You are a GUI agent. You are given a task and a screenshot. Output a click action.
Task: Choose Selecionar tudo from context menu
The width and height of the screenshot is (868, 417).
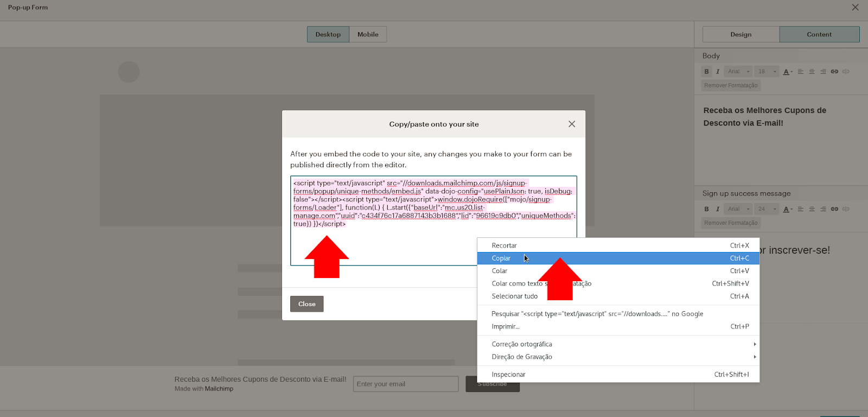(618, 296)
